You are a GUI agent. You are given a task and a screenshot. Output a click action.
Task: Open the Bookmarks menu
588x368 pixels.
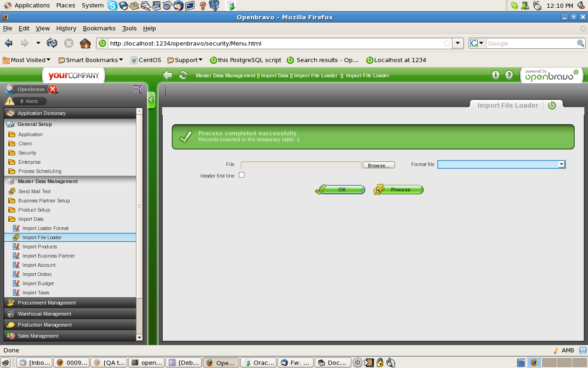click(99, 28)
